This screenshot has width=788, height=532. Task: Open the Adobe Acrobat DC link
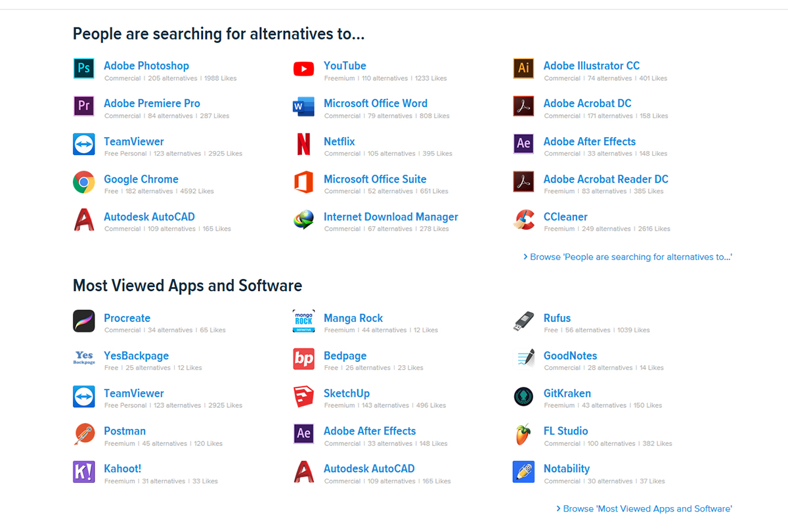pyautogui.click(x=588, y=103)
